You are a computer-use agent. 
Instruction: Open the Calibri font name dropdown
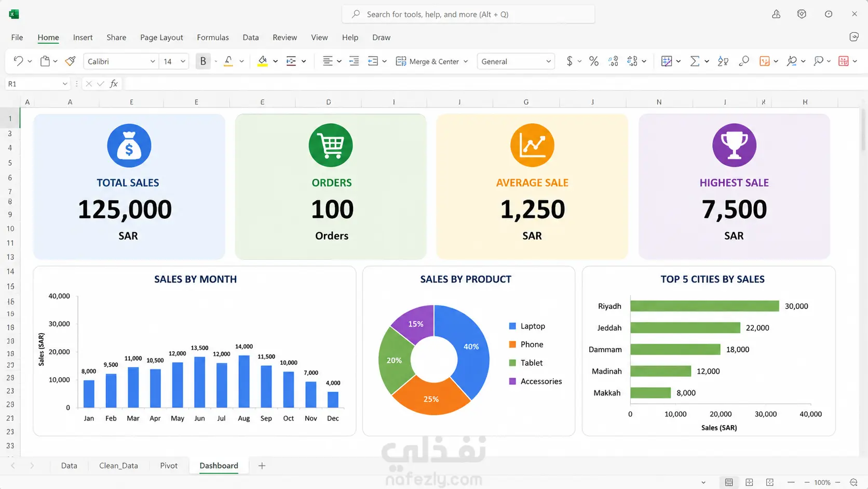[153, 61]
